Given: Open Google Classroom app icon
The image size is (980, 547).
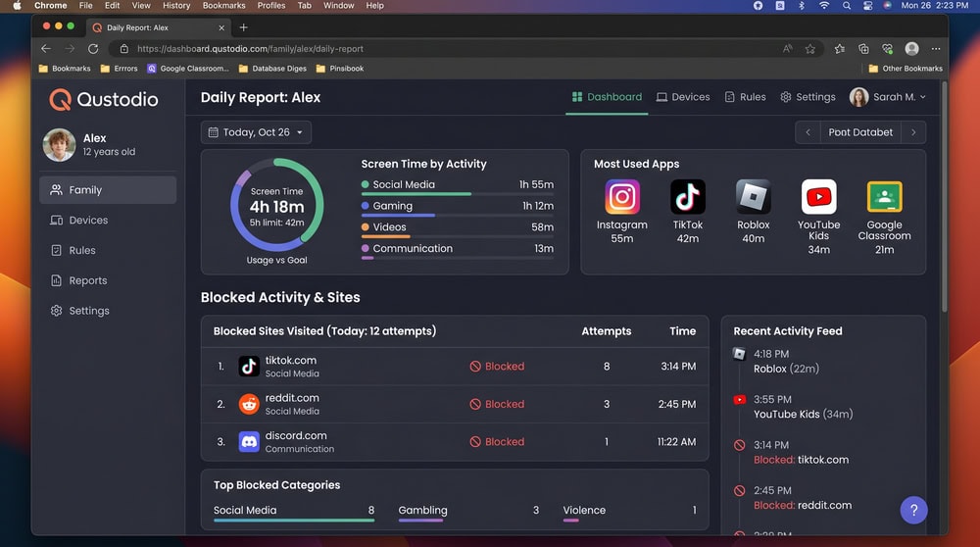Looking at the screenshot, I should (x=884, y=197).
